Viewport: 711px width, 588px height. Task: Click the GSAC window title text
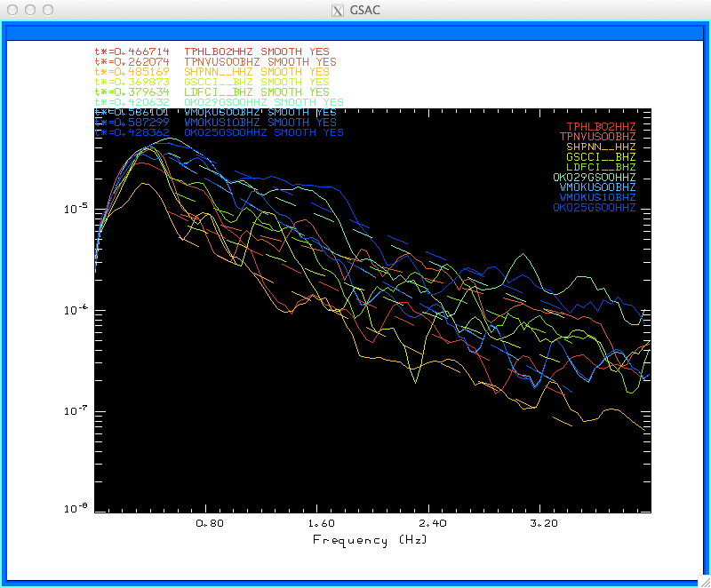pos(364,10)
